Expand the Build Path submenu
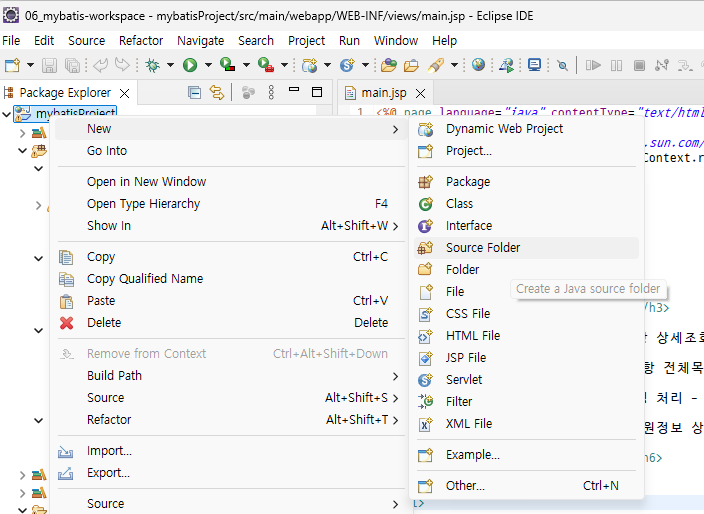The image size is (704, 514). [x=231, y=376]
